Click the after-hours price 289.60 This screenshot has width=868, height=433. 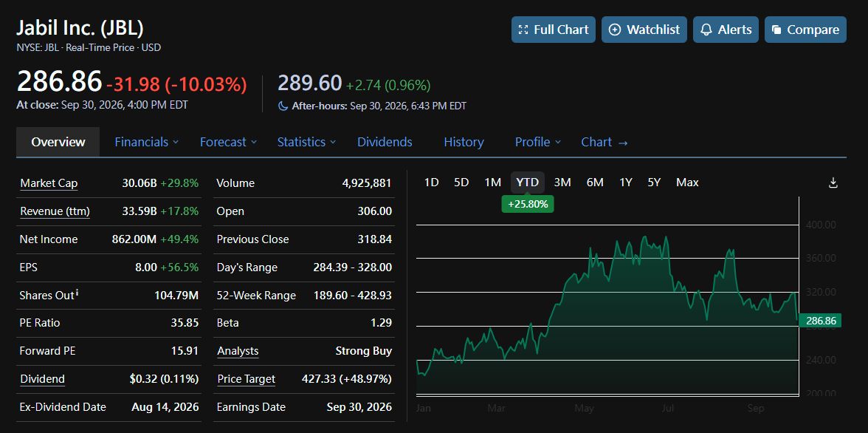(309, 83)
